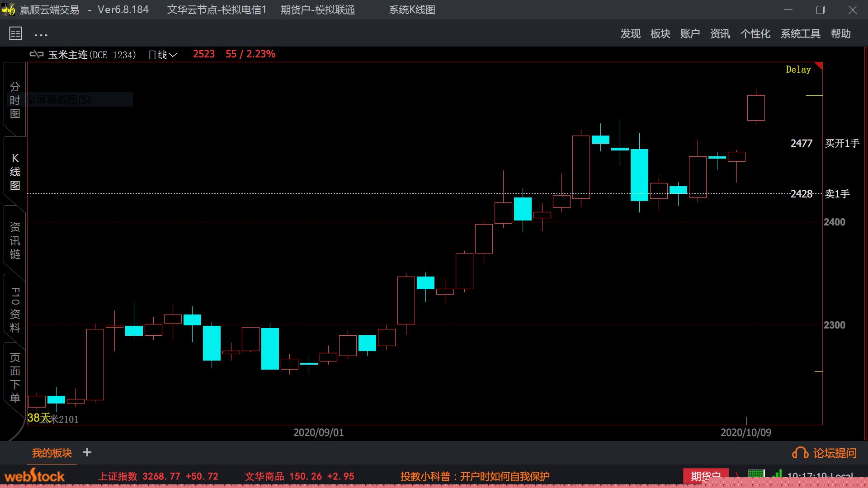Image resolution: width=868 pixels, height=488 pixels.
Task: Open the 账户 menu
Action: (x=690, y=34)
